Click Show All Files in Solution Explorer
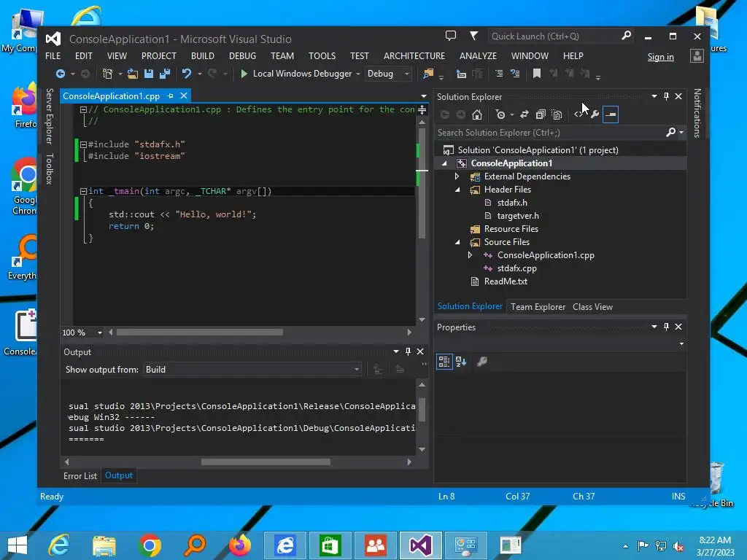This screenshot has width=747, height=560. [557, 114]
